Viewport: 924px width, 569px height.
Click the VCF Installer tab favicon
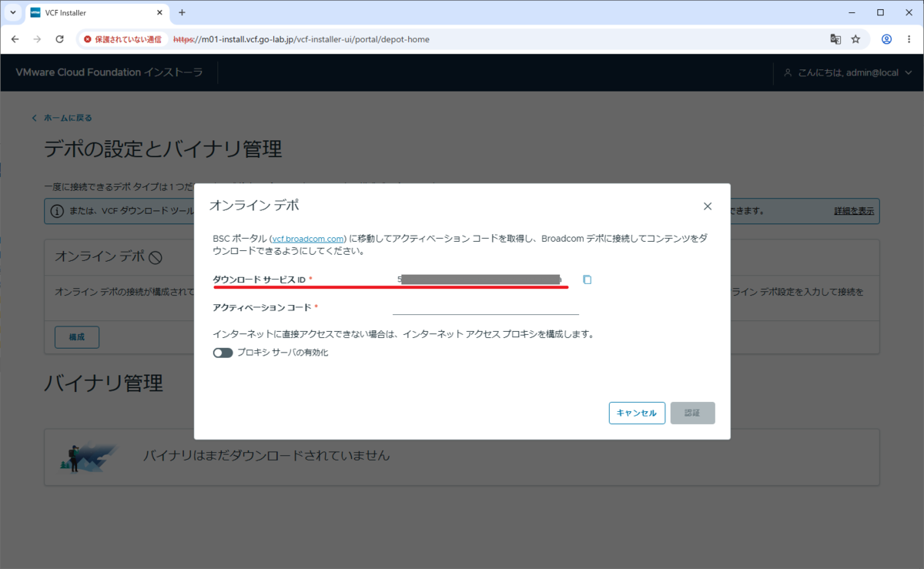tap(35, 13)
